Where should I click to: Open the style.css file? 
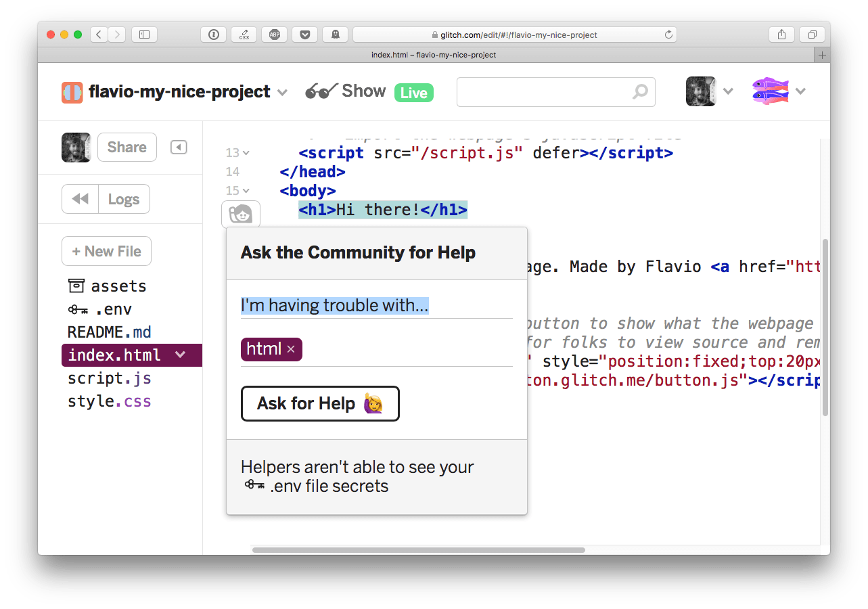point(109,401)
